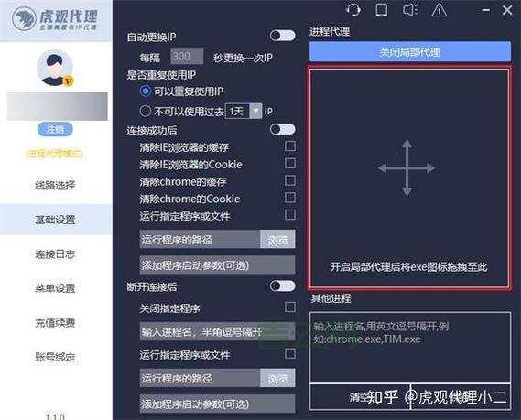Select the 可以重复使用IP radio button
The width and height of the screenshot is (521, 420).
tap(146, 91)
